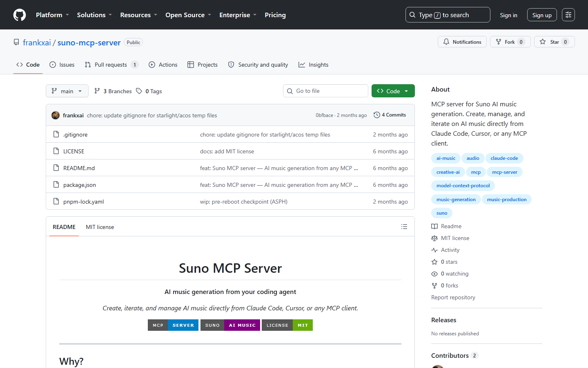
Task: Click the file icon beside .gitignore
Action: 56,134
